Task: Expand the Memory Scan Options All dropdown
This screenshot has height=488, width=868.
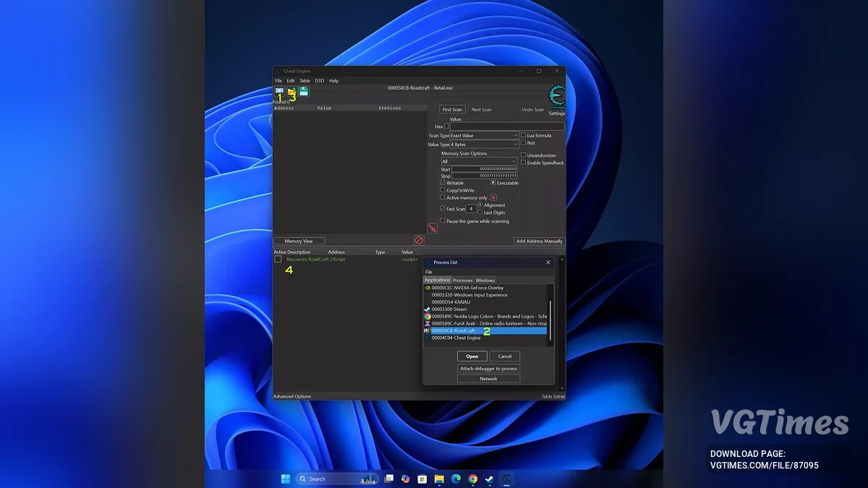Action: coord(479,161)
